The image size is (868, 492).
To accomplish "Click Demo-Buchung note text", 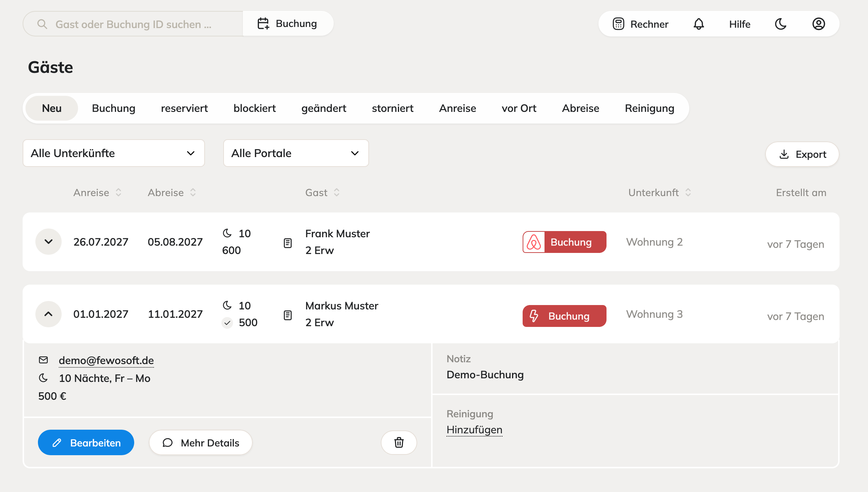I will tap(485, 375).
